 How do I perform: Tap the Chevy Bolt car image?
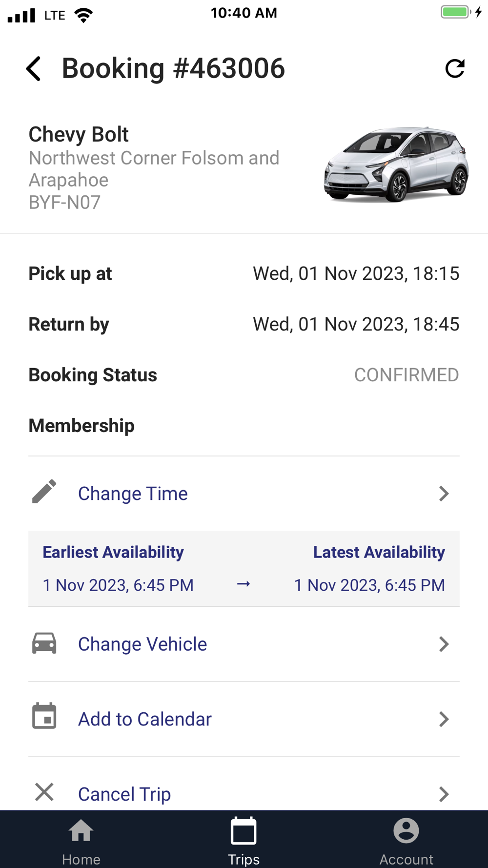pos(396,165)
